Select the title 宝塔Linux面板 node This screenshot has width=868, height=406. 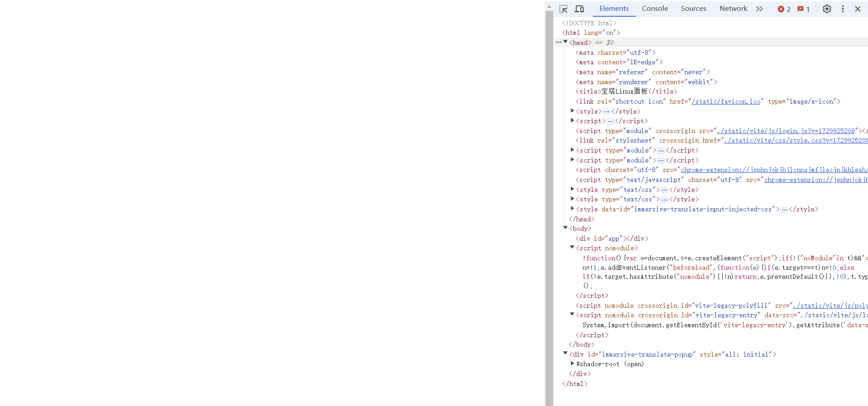tap(627, 91)
